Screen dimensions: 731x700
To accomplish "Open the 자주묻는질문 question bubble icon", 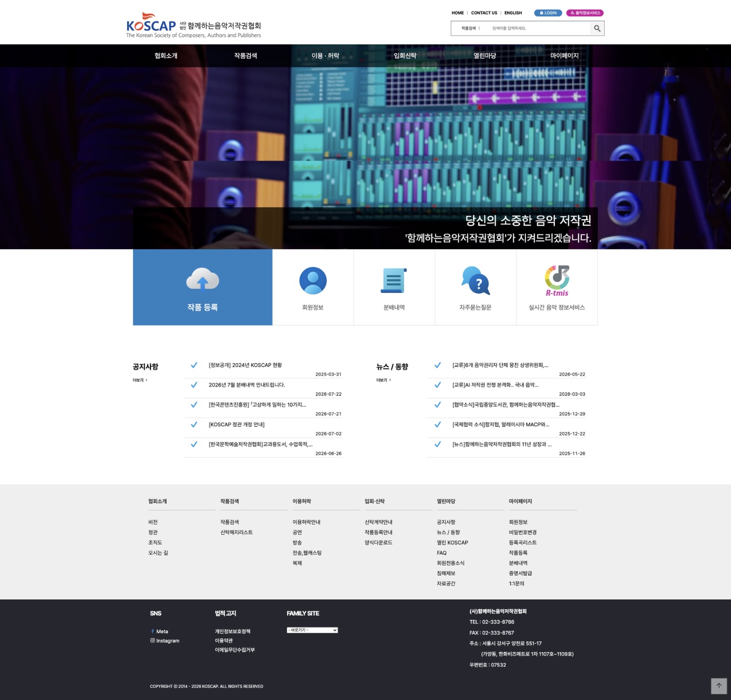I will point(475,280).
